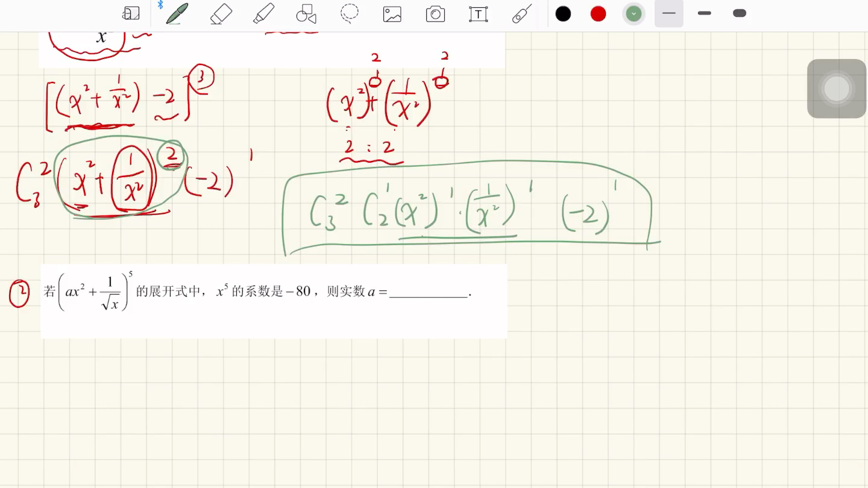Viewport: 868px width, 488px height.
Task: Activate the Lasso selection tool
Action: (350, 13)
